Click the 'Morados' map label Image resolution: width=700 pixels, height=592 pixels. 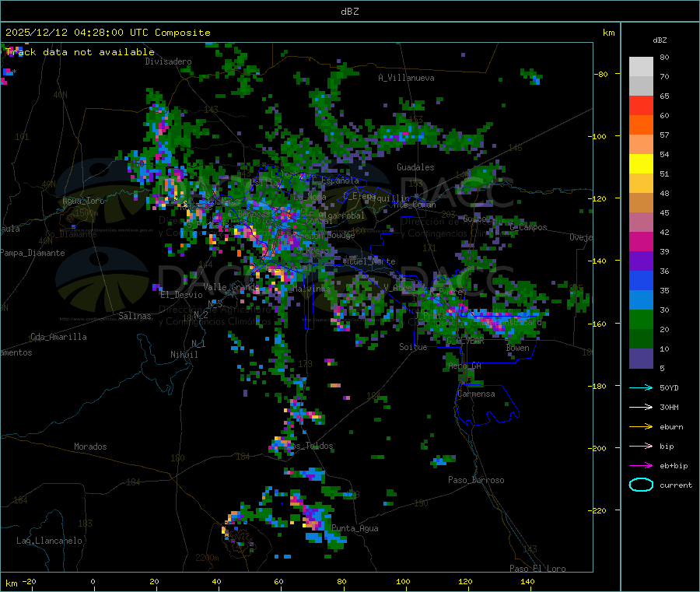tap(90, 447)
